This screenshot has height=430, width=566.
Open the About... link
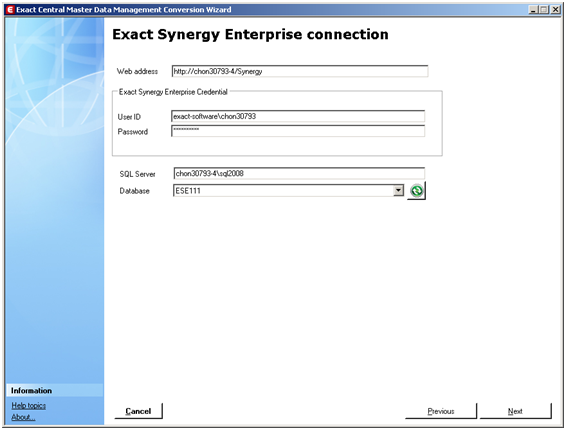[23, 417]
